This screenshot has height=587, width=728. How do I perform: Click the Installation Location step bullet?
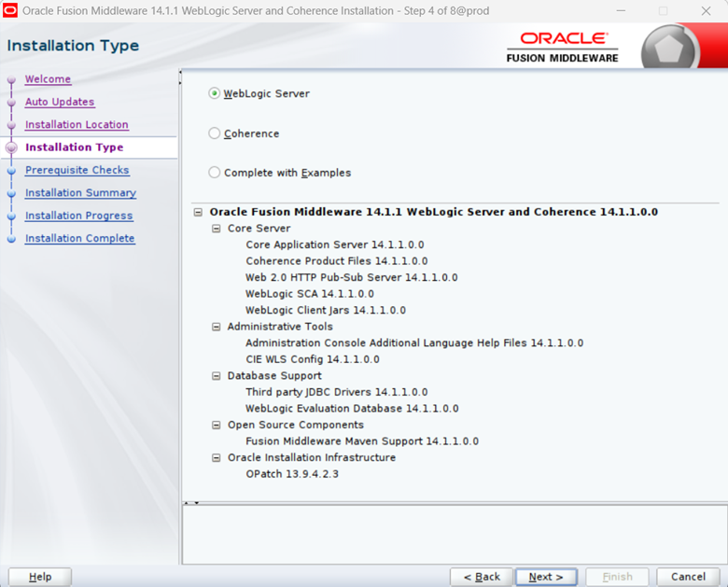click(x=11, y=125)
